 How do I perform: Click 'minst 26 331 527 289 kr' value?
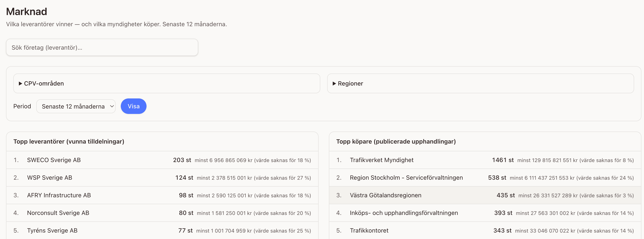click(x=548, y=195)
